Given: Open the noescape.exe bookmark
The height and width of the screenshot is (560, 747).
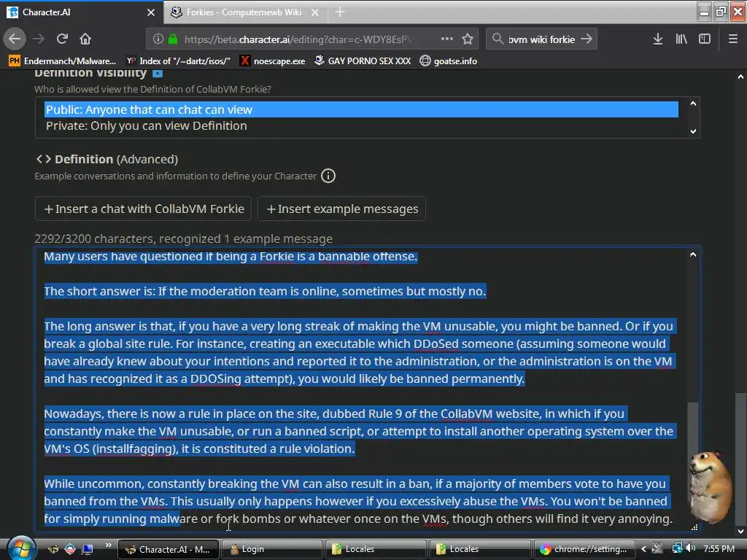Looking at the screenshot, I should (x=273, y=61).
